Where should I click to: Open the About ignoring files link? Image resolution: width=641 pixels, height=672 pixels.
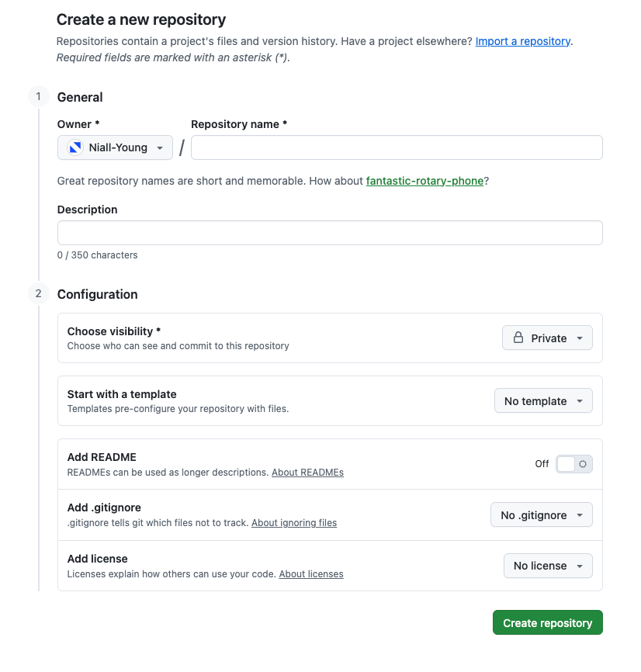(294, 523)
